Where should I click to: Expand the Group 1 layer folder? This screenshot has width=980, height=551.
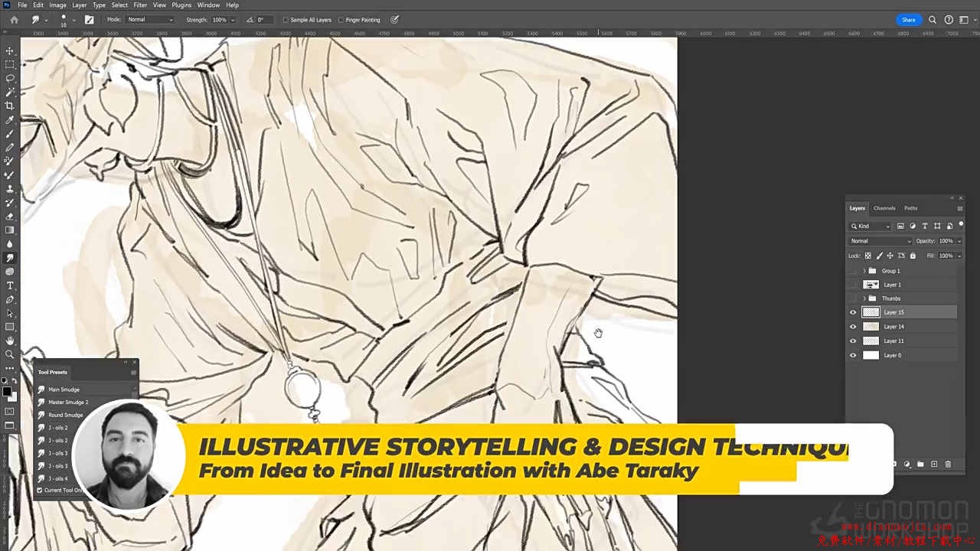[864, 271]
